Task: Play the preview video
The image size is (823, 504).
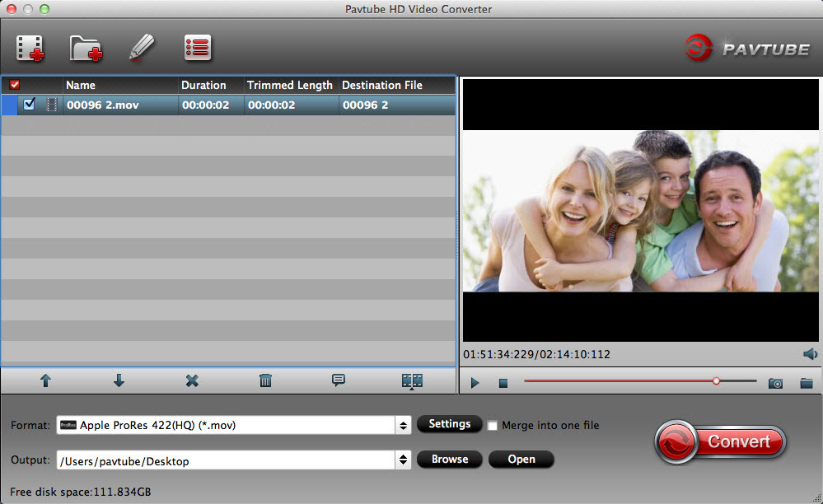Action: (475, 383)
